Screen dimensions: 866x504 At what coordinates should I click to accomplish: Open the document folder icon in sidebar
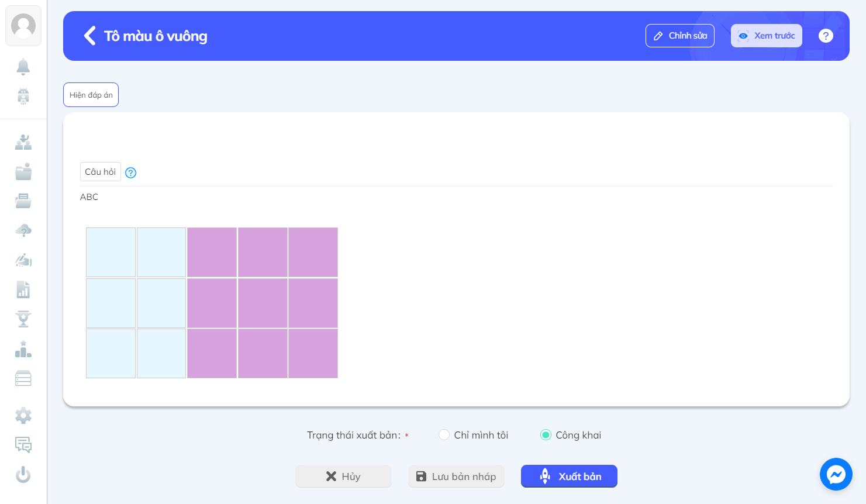[23, 201]
